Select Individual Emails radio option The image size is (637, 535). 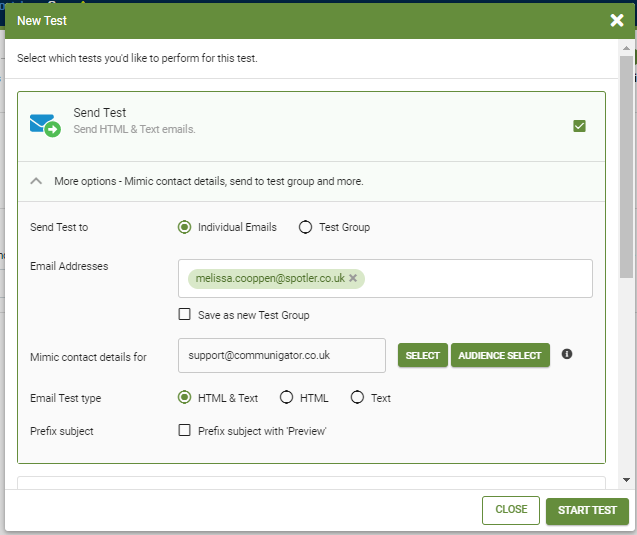point(184,227)
